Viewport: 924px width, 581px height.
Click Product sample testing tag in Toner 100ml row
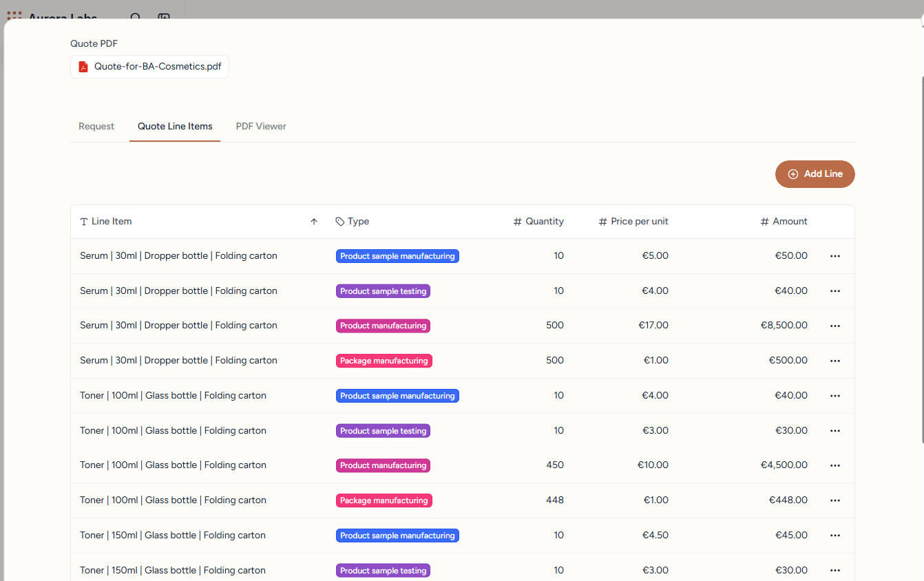click(383, 431)
